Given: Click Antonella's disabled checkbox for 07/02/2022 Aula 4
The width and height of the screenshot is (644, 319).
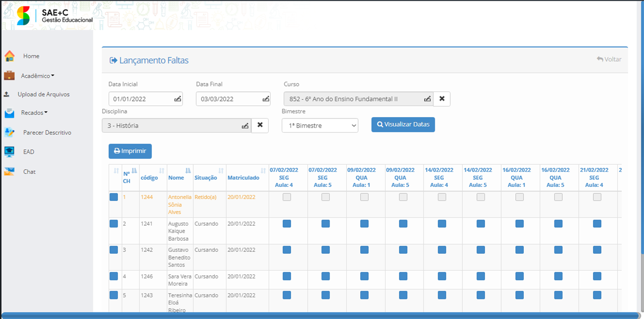Looking at the screenshot, I should click(x=287, y=197).
